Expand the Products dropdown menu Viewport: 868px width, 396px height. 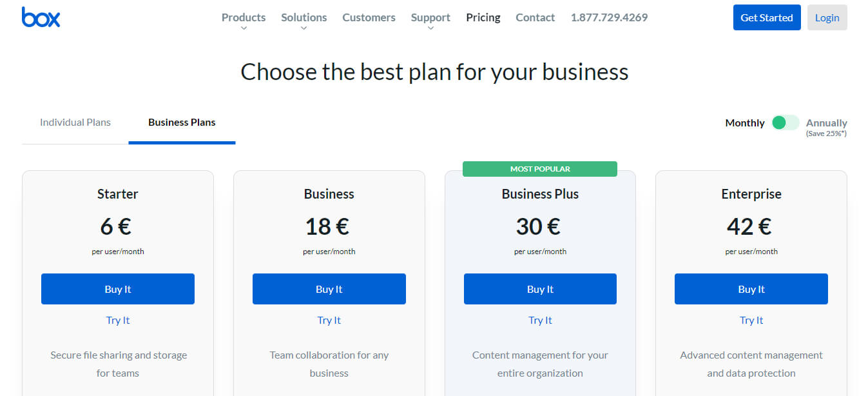pyautogui.click(x=244, y=18)
